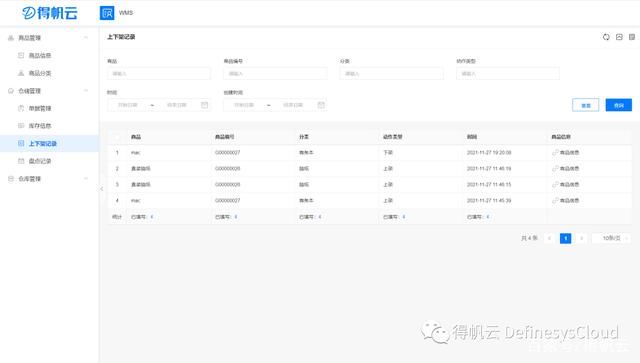Screen dimensions: 640x363
Task: Click the blue 查询 search button
Action: (619, 105)
